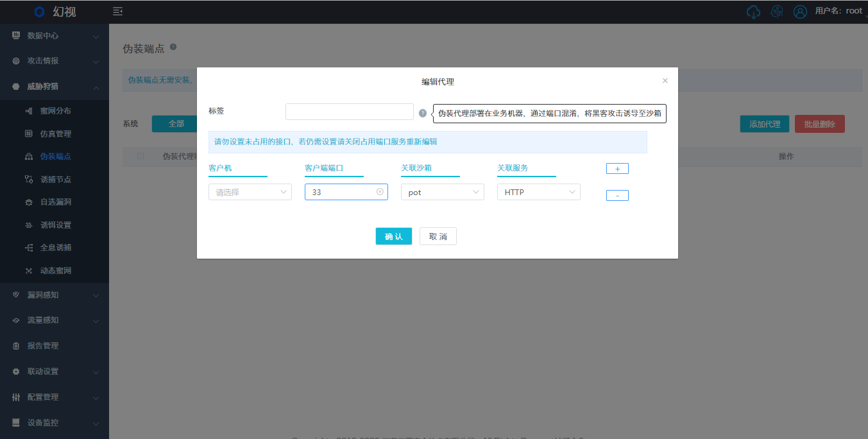Screen dimensions: 868x439
Task: Click the help icon beside 伪装端点 title
Action: coord(173,47)
